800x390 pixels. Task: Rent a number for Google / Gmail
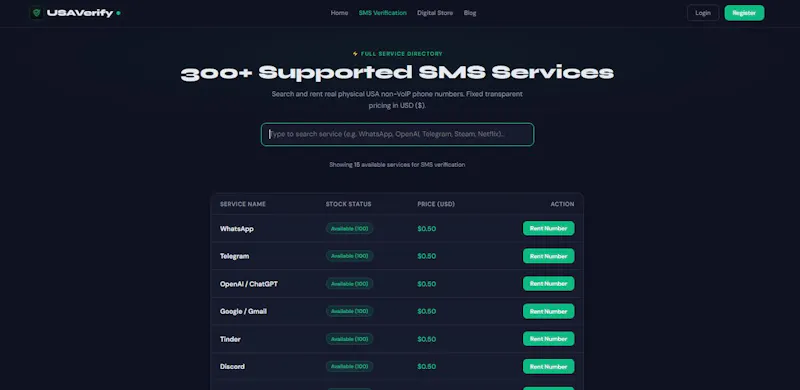[x=548, y=311]
